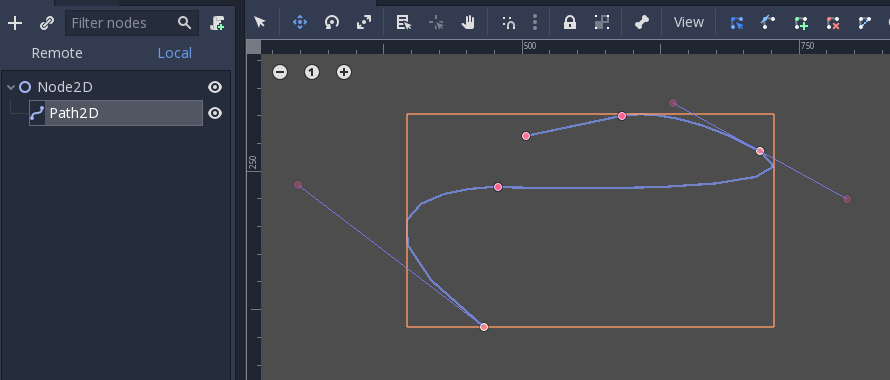Pick the Add Point curve tool

click(x=801, y=23)
